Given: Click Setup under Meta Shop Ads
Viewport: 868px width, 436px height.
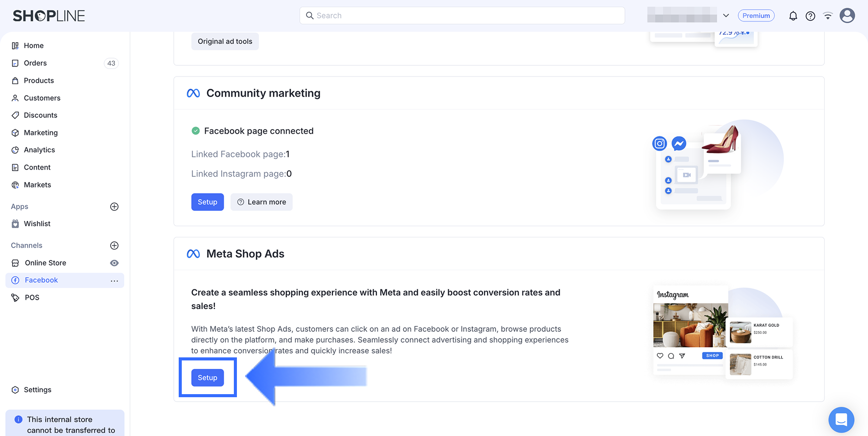Looking at the screenshot, I should (x=207, y=378).
